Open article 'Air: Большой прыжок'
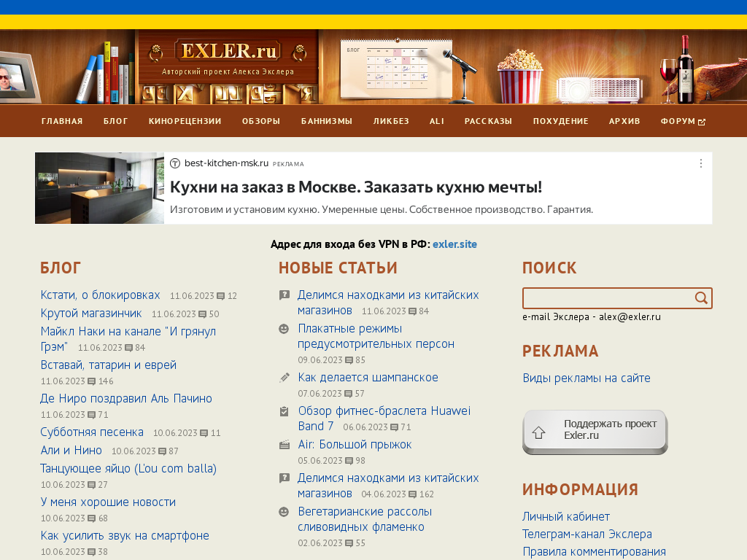This screenshot has height=560, width=747. 355,445
